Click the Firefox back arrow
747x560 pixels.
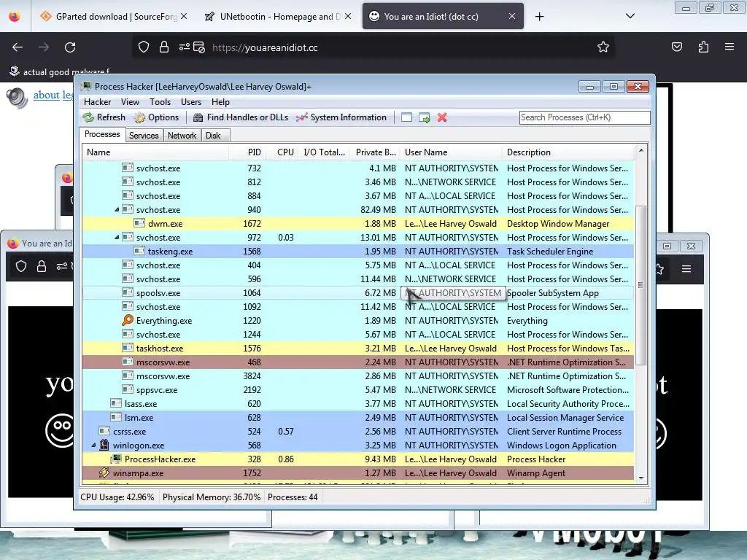click(18, 47)
